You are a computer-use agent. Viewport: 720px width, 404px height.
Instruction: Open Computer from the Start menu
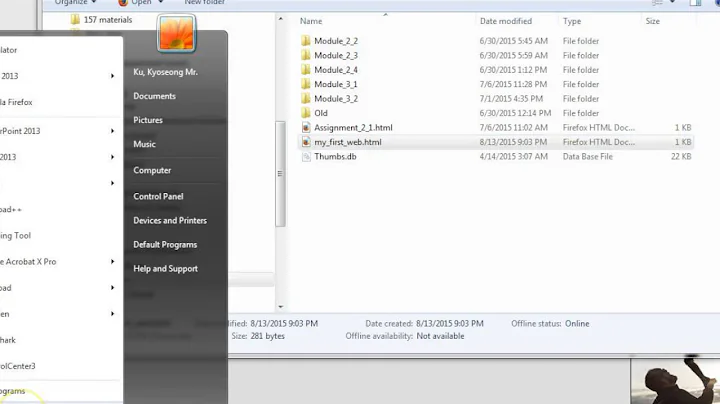pos(152,170)
